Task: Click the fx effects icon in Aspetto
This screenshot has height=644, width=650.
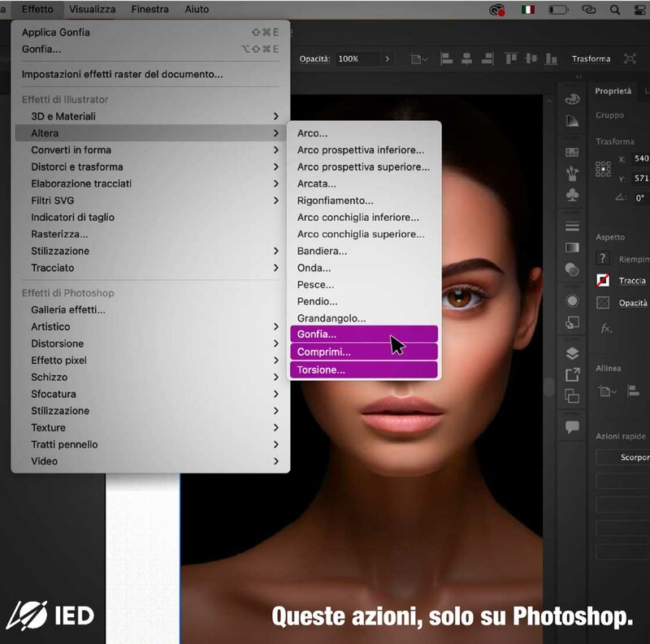Action: click(x=605, y=329)
